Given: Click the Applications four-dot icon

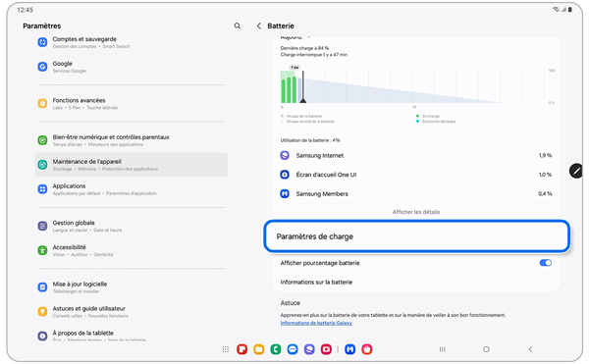Looking at the screenshot, I should [42, 189].
